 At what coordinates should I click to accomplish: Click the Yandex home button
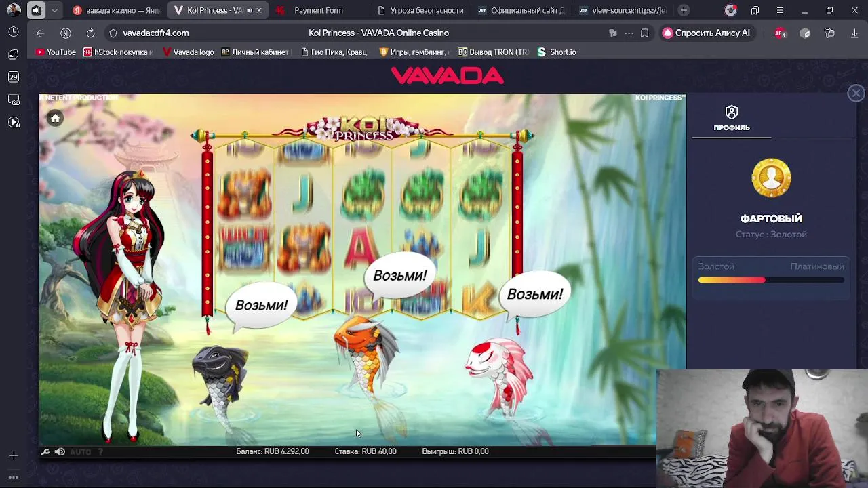point(66,33)
